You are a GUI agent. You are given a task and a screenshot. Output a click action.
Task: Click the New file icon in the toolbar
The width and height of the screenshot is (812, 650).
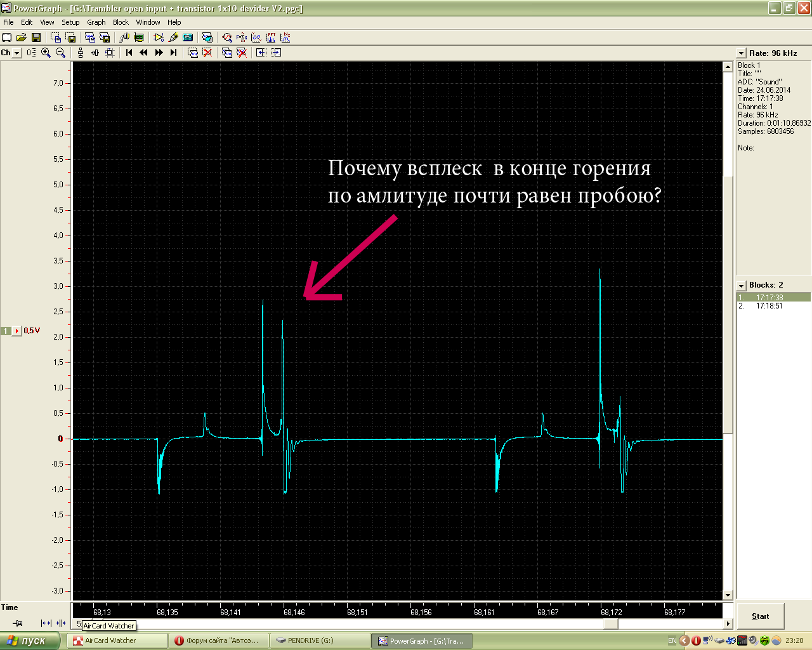click(x=7, y=37)
